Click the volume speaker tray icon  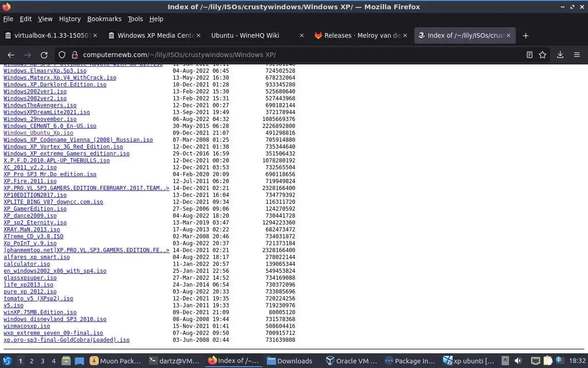pos(518,361)
